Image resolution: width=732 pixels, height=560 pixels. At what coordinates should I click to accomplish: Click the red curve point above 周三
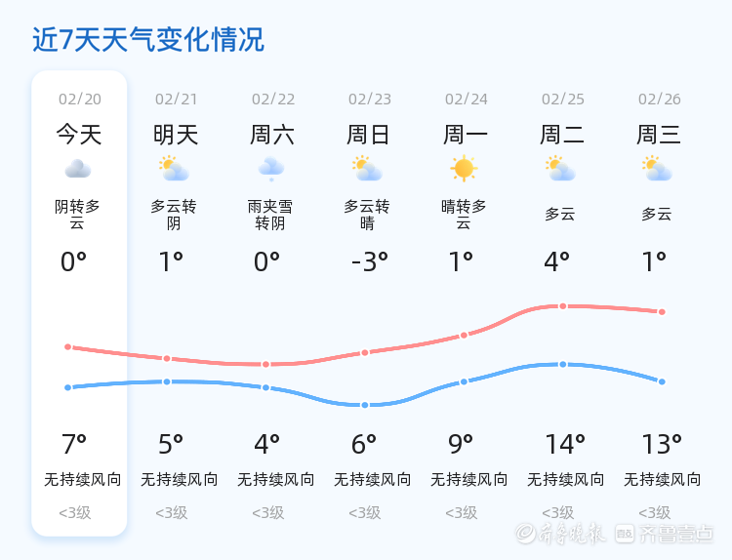pyautogui.click(x=662, y=312)
